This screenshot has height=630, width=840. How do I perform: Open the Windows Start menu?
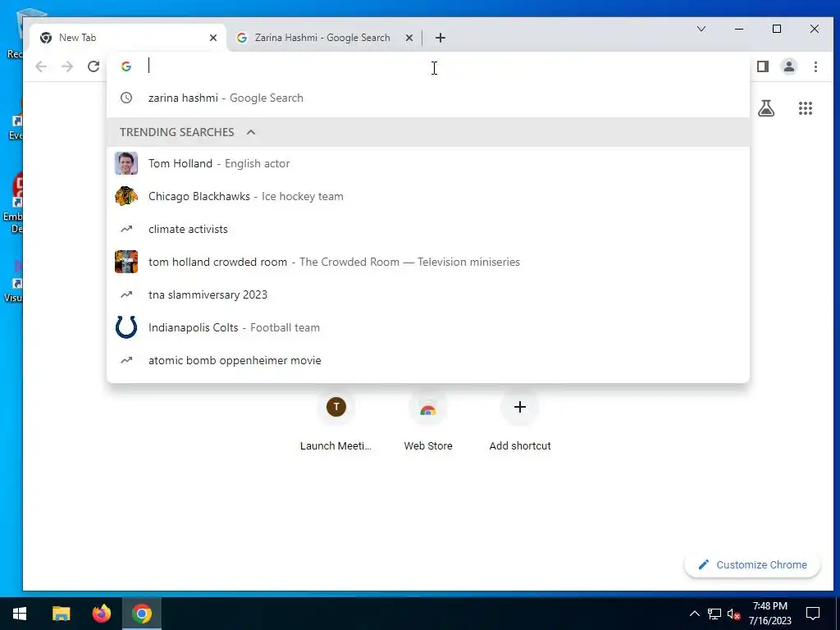pos(20,614)
